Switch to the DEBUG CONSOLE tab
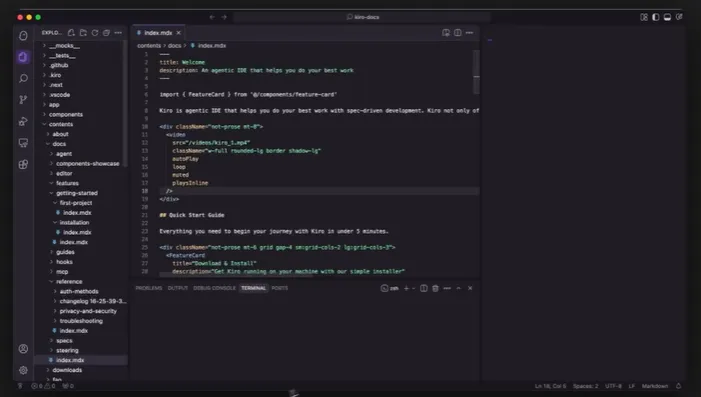The image size is (701, 397). click(214, 288)
